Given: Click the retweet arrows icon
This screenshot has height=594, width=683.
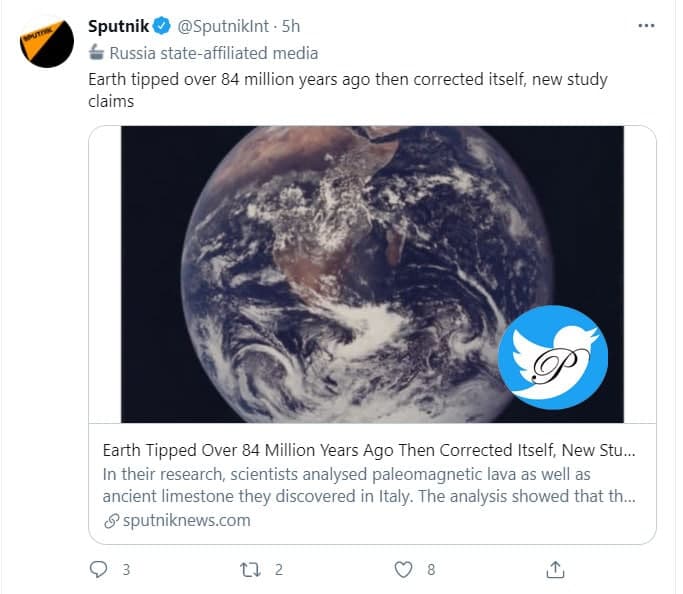Looking at the screenshot, I should (250, 570).
